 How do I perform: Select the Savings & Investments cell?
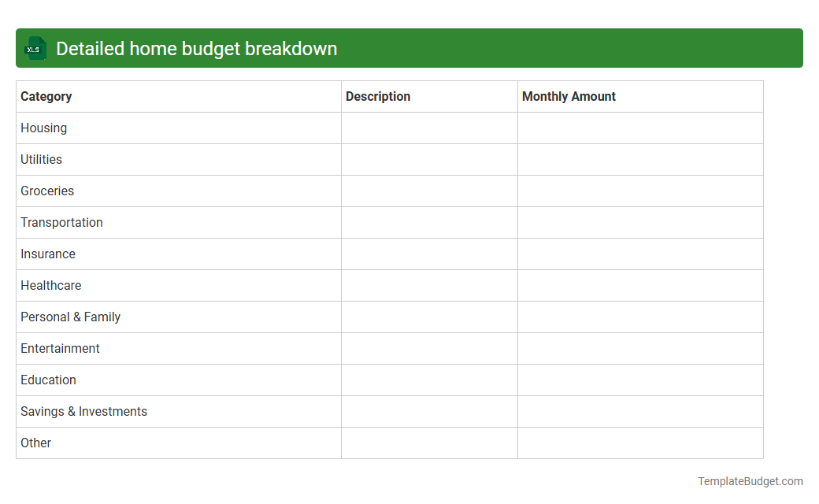(83, 411)
